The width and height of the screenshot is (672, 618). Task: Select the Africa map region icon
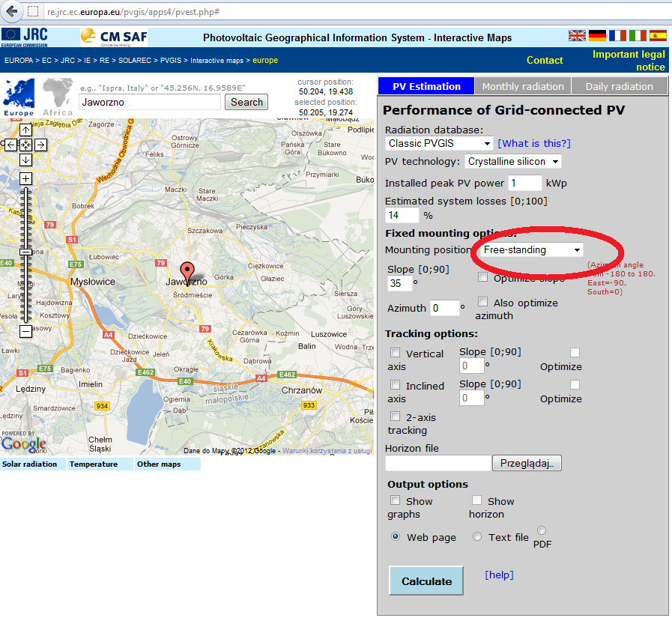tap(58, 97)
